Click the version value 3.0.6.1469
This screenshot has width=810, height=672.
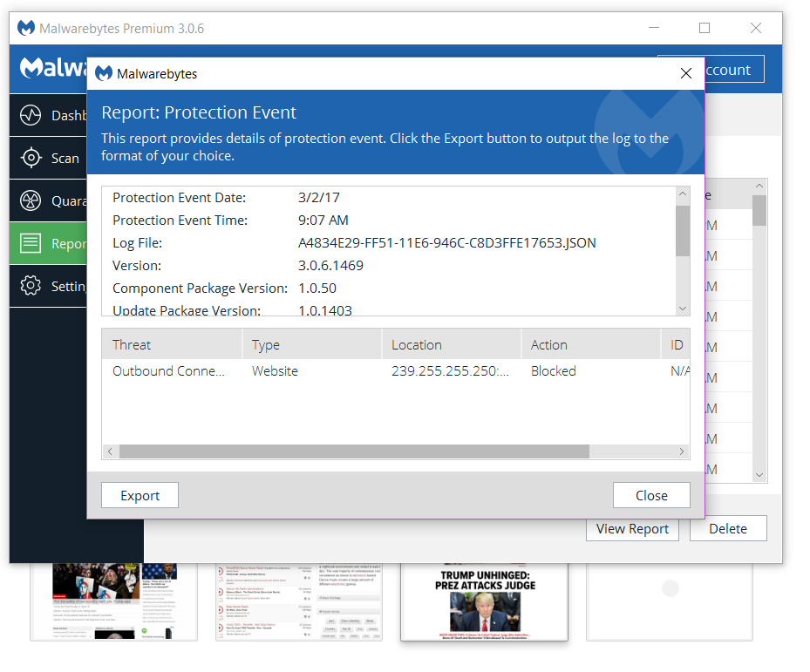coord(330,266)
